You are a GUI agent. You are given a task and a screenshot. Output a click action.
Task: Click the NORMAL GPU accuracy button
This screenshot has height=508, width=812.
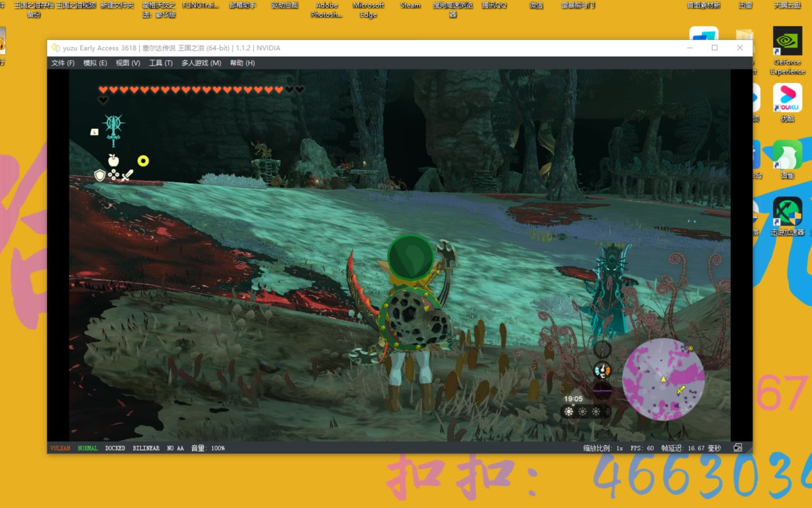click(x=88, y=448)
